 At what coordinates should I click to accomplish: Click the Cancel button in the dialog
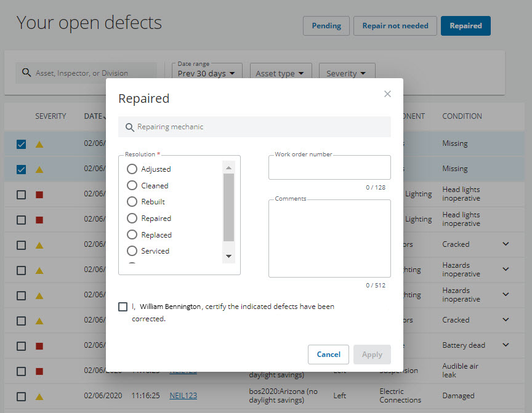(328, 355)
